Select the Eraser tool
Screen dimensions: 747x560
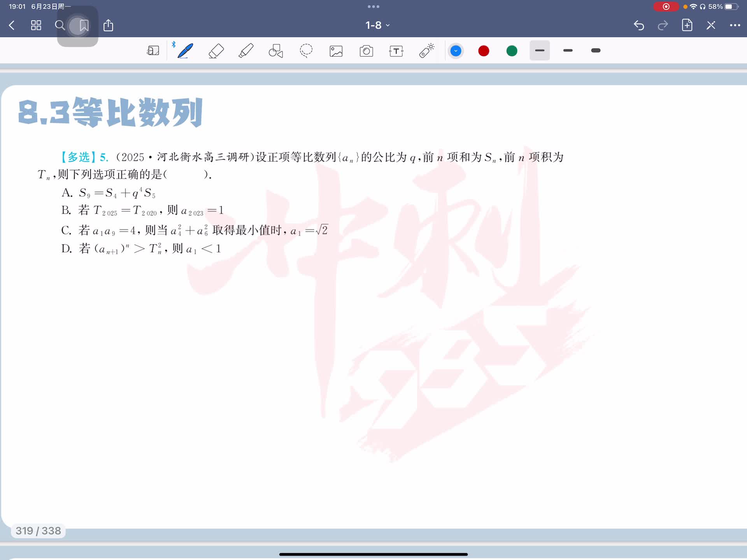(216, 51)
